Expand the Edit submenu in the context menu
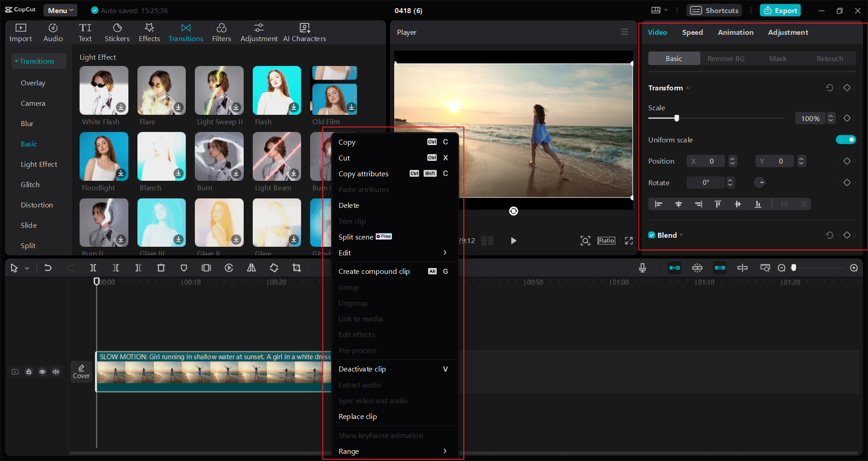Image resolution: width=868 pixels, height=461 pixels. (393, 253)
